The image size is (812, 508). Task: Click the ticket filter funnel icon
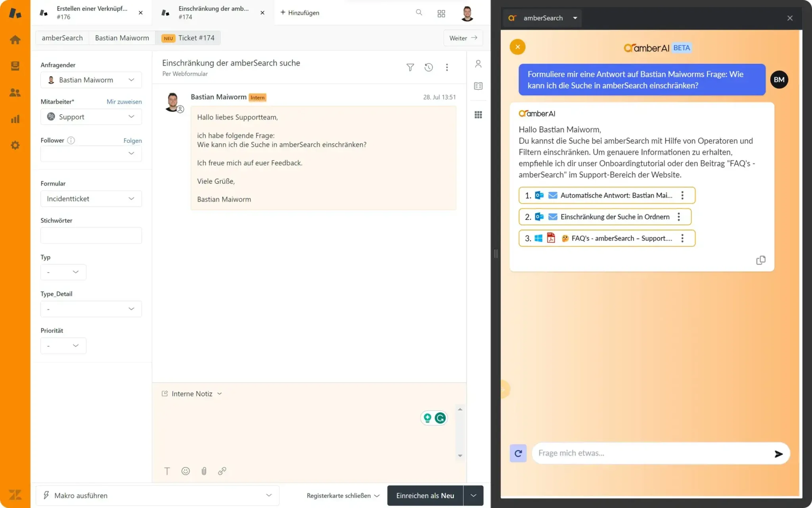point(410,67)
